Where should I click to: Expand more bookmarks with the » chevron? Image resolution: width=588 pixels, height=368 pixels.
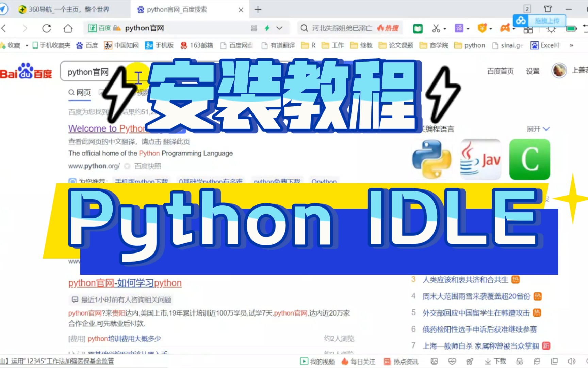click(571, 45)
